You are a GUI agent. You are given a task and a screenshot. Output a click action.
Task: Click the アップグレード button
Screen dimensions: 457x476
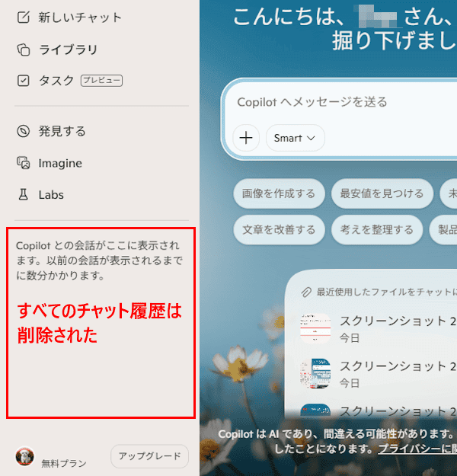150,456
